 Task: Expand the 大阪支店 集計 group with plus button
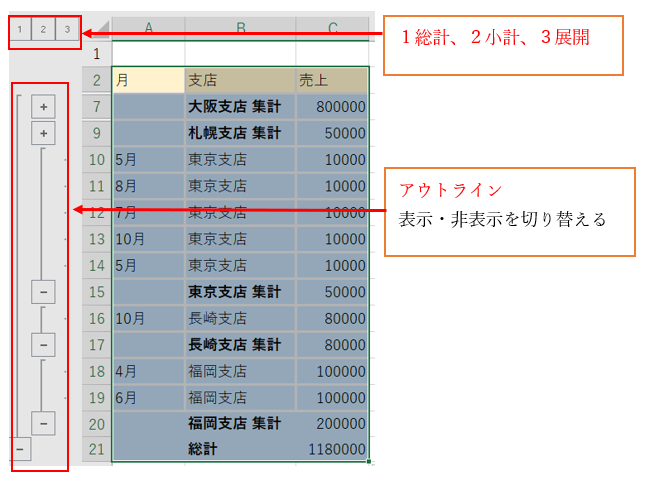click(44, 106)
